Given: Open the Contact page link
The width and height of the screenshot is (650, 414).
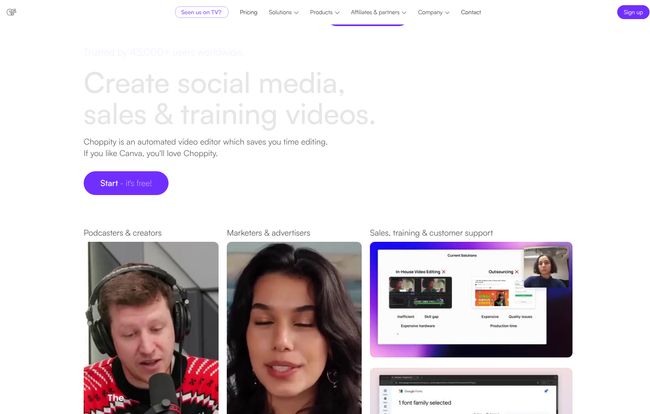Looking at the screenshot, I should 471,12.
